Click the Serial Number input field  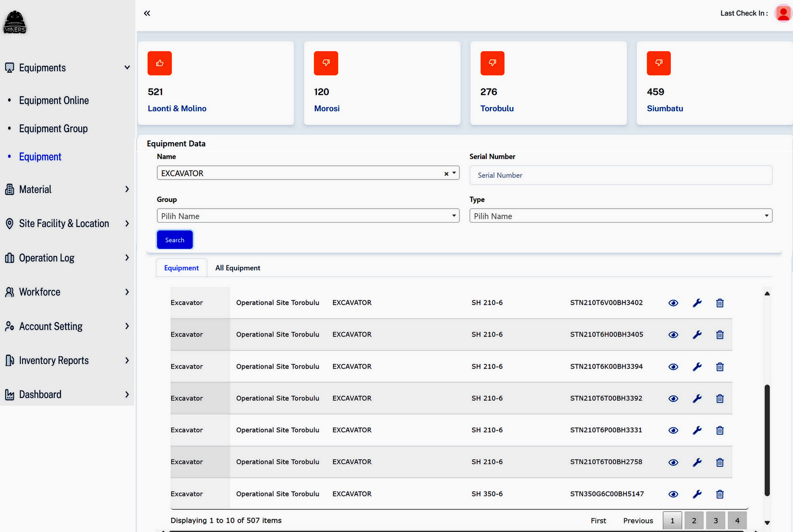coord(620,175)
